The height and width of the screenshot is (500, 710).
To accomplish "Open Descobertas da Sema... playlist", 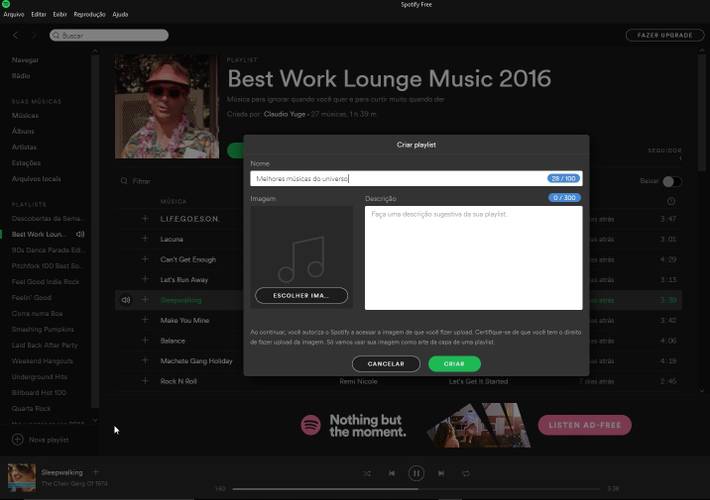I will tap(47, 218).
